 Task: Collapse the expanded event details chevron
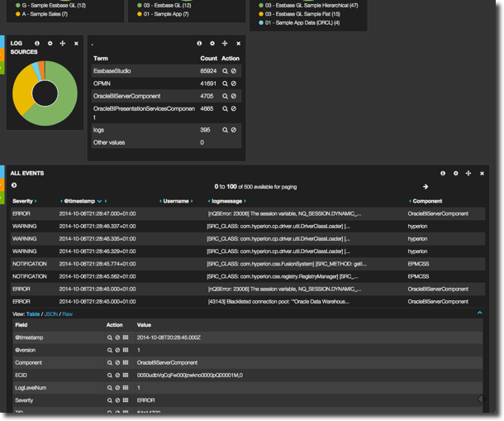pyautogui.click(x=479, y=313)
